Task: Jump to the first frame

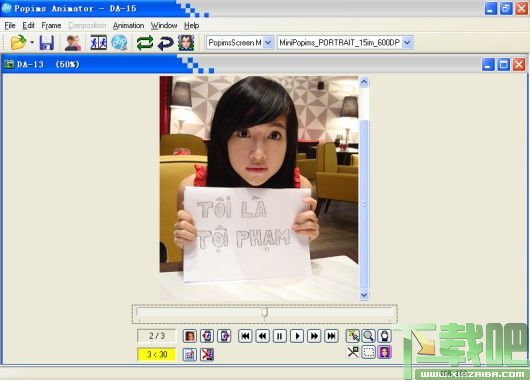Action: pyautogui.click(x=245, y=336)
